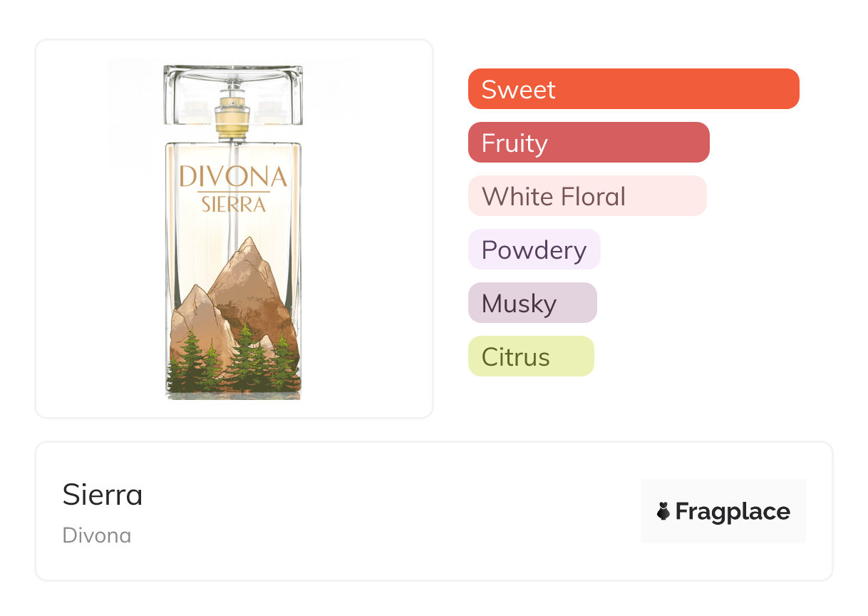Open the Divona brand name link
Viewport: 868px width, 616px height.
(x=97, y=535)
